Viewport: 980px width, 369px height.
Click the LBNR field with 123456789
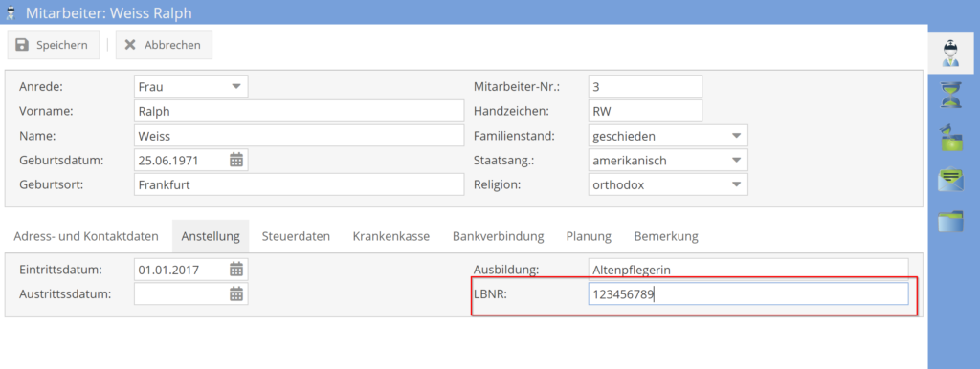pyautogui.click(x=748, y=293)
